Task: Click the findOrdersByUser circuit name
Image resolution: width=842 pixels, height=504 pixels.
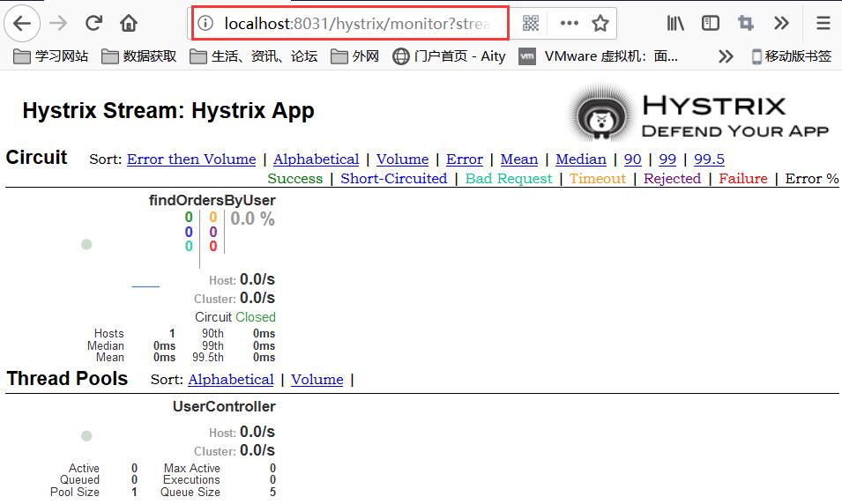Action: 212,200
